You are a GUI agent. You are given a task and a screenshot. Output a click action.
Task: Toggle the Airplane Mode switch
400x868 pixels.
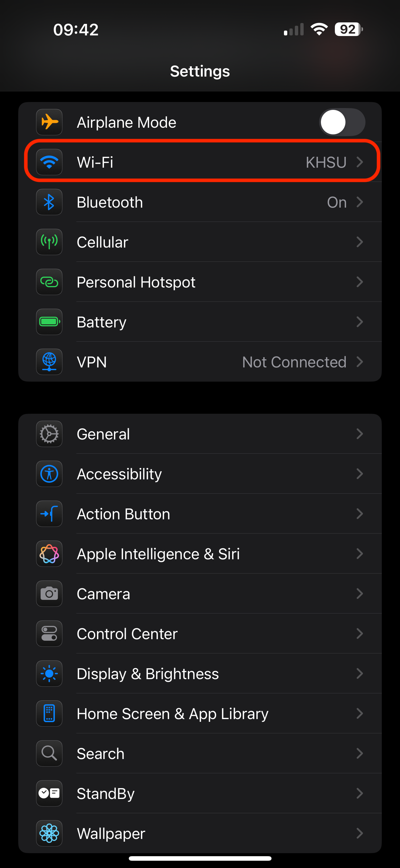point(342,122)
